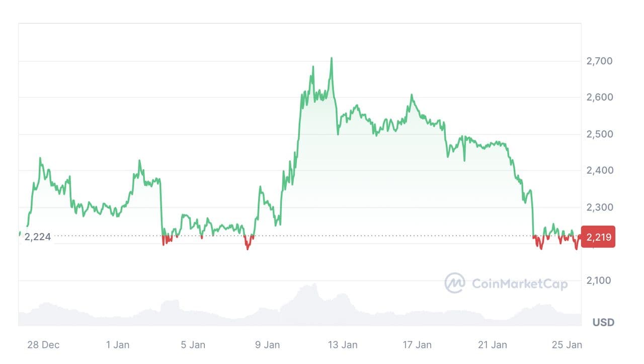
Task: Click the 2,224 opening price label
Action: pyautogui.click(x=38, y=237)
